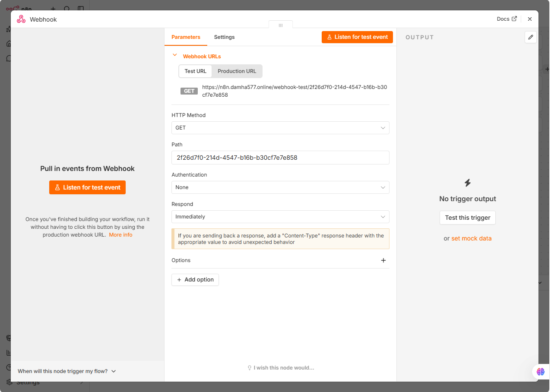
Task: Expand When will this node trigger my flow
Action: 67,371
